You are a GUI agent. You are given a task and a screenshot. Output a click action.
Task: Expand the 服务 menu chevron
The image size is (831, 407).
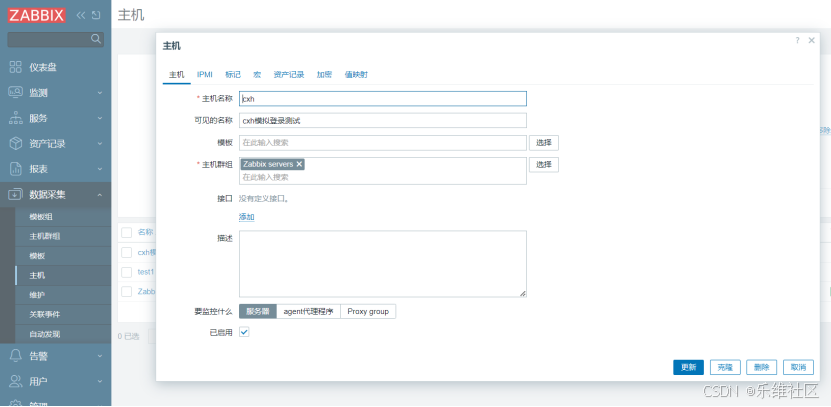pyautogui.click(x=100, y=118)
